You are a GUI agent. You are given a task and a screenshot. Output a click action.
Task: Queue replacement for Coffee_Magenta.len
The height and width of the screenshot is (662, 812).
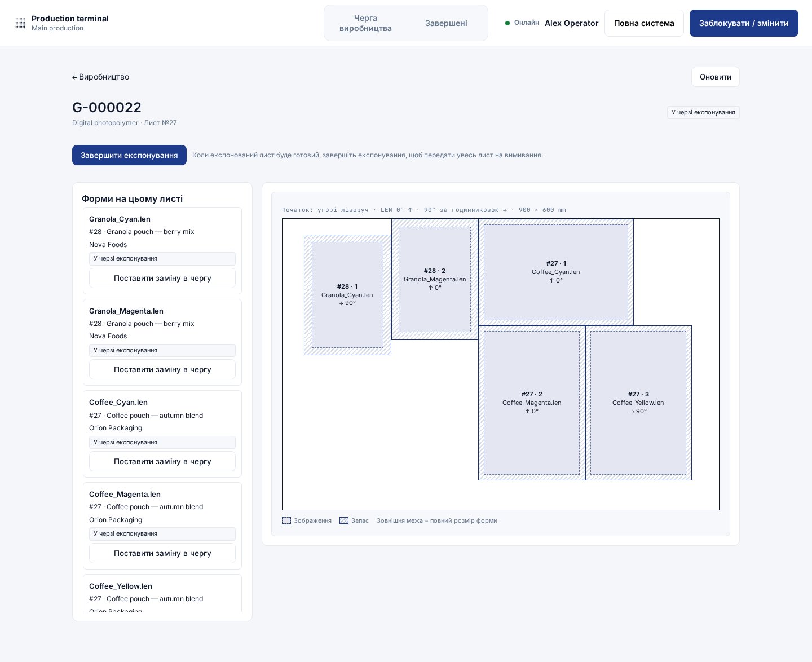click(162, 553)
